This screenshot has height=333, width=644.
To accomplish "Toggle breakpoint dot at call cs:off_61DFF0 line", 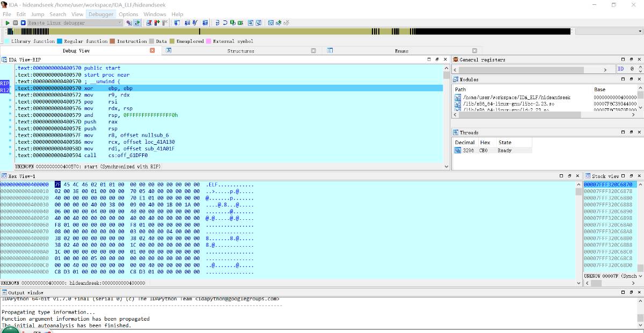I will pos(10,155).
